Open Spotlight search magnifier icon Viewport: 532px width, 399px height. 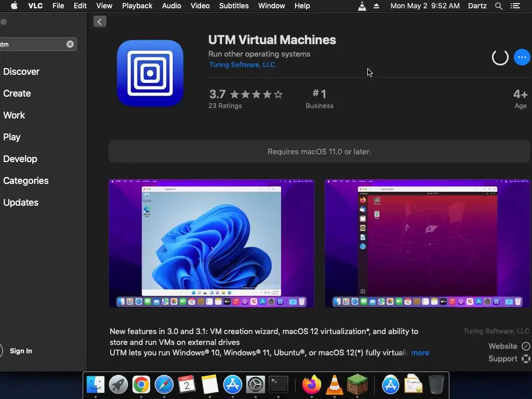[498, 6]
